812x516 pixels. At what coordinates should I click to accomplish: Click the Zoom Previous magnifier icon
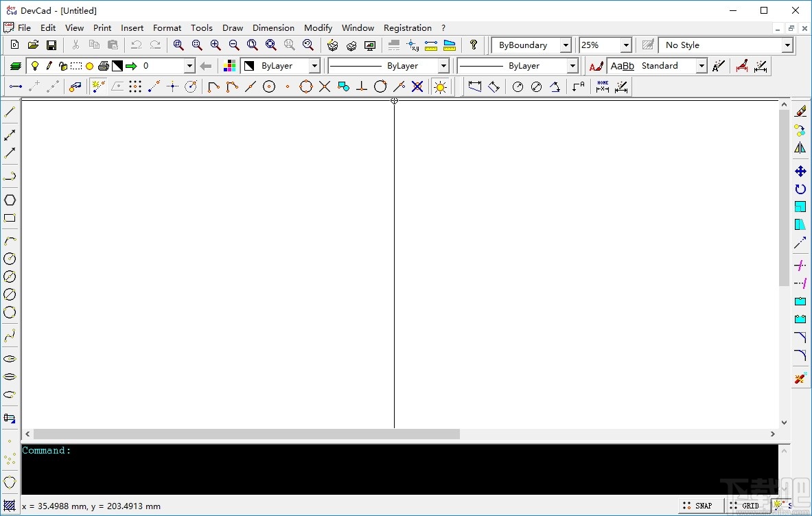tap(308, 45)
